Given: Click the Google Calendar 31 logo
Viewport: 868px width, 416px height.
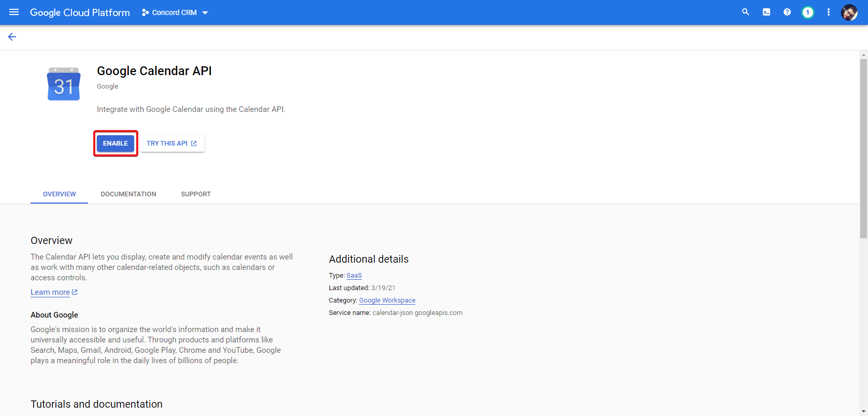Looking at the screenshot, I should (64, 84).
